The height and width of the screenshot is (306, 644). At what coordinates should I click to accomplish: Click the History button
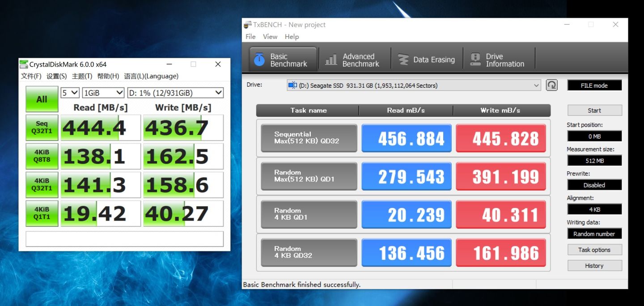click(594, 266)
